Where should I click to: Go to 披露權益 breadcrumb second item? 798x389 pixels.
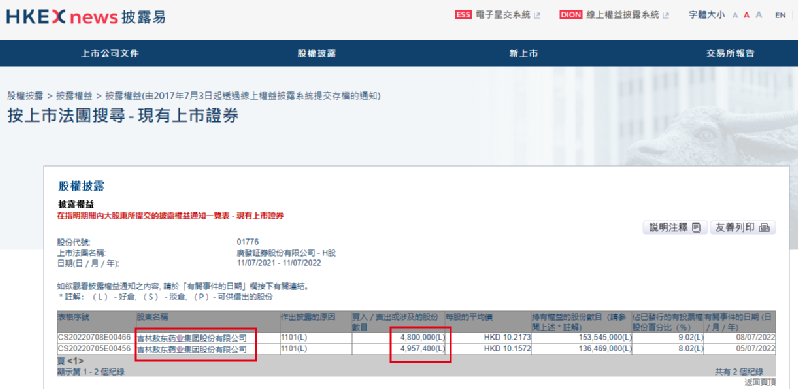point(74,95)
